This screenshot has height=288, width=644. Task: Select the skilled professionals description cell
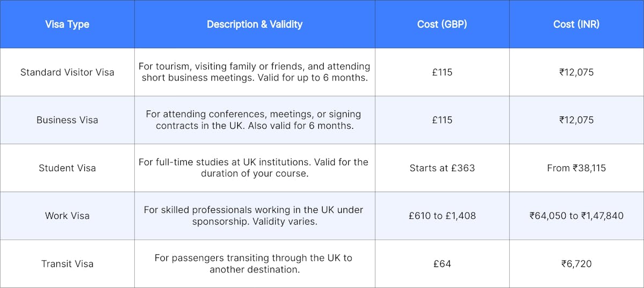coord(254,216)
